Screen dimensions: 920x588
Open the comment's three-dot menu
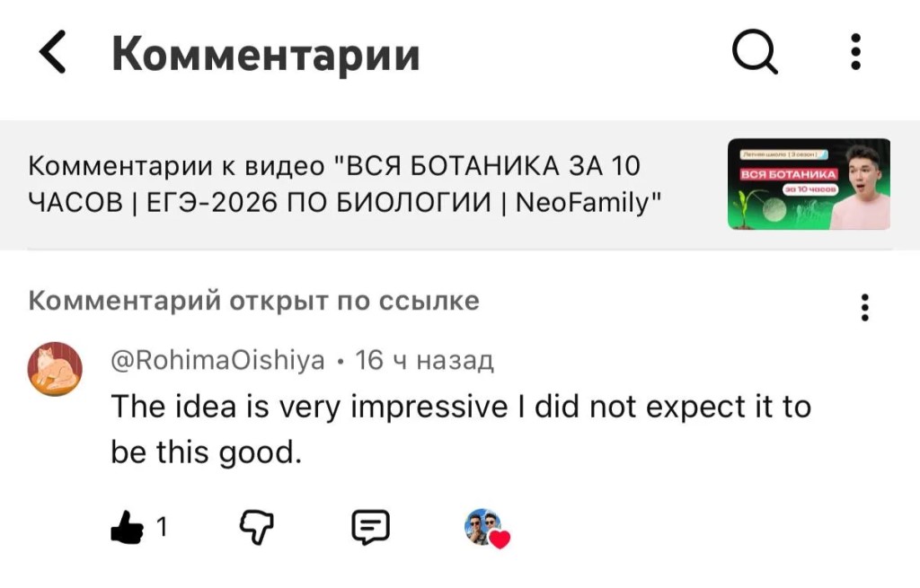[864, 307]
